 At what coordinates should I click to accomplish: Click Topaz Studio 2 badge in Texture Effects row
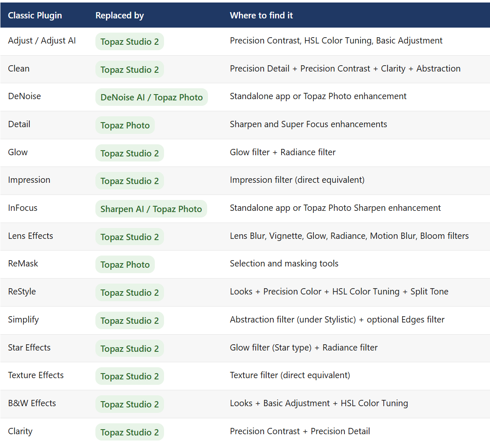[x=129, y=376]
